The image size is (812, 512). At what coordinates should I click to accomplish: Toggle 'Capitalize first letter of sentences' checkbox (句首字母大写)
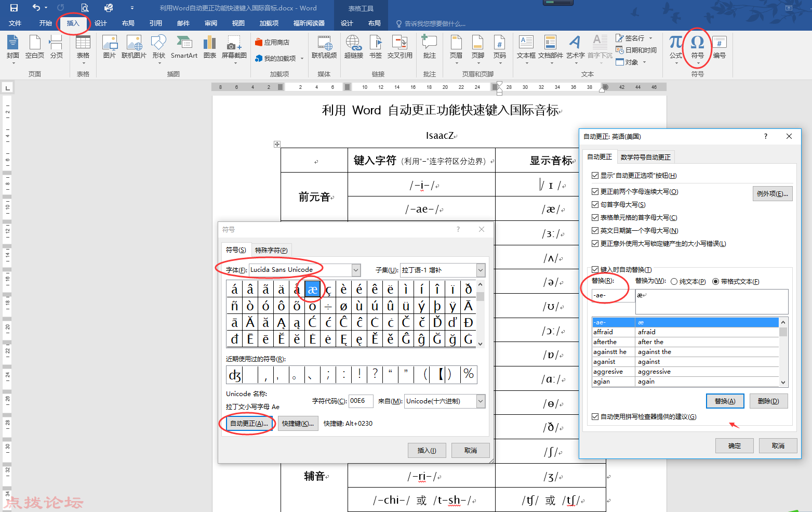tap(595, 205)
